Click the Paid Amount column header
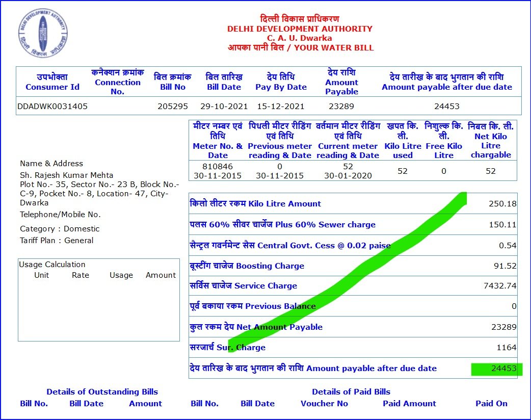531x420 pixels. tap(409, 404)
